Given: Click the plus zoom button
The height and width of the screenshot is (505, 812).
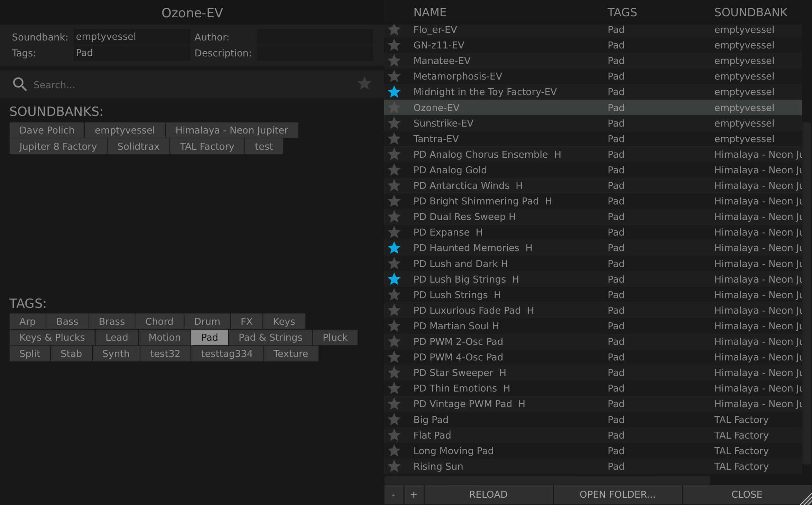Looking at the screenshot, I should [x=414, y=495].
